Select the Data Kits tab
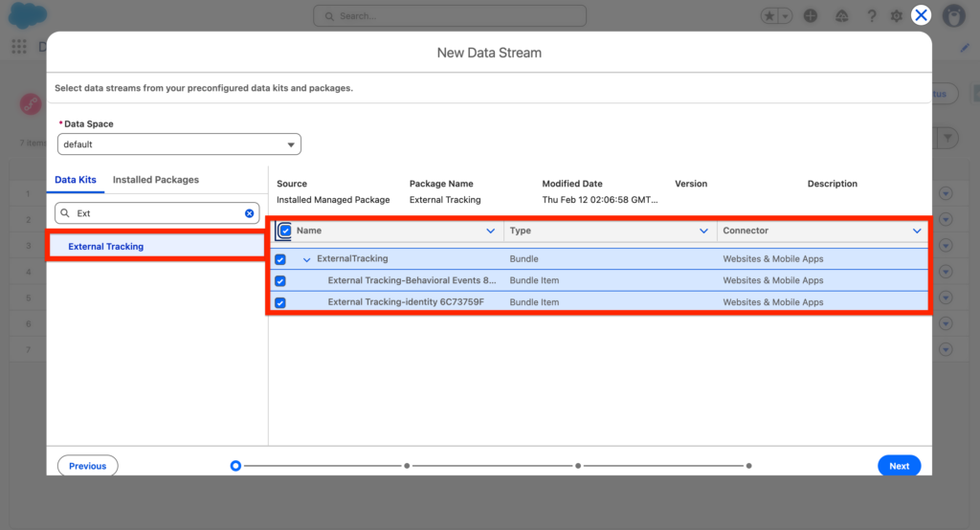Screen dimensions: 980x530 [76, 180]
